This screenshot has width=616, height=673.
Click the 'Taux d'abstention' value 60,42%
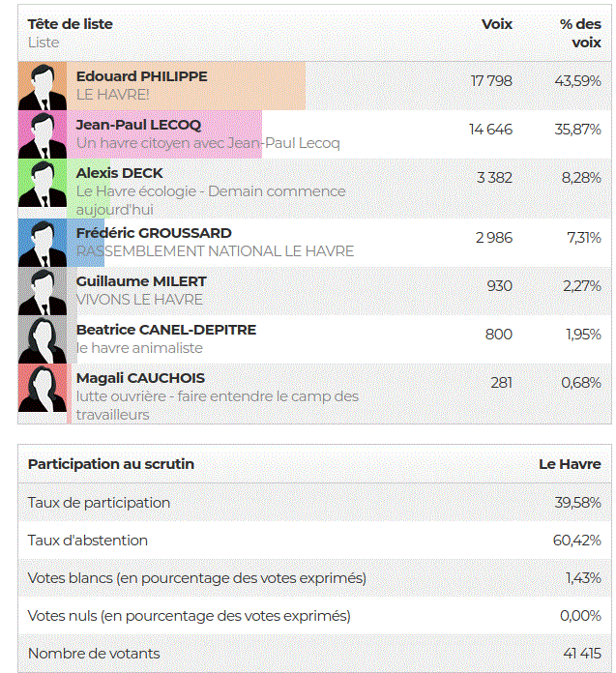point(577,540)
